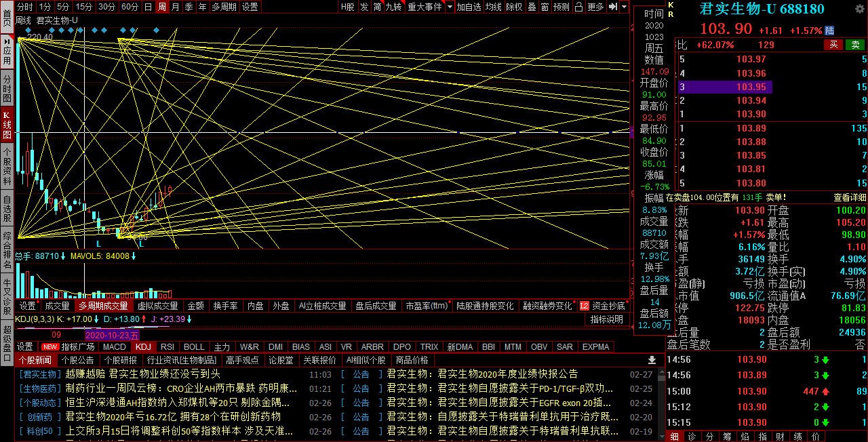
Task: Open news headline 越赚越赔 君实生物业绩还没亏到头
Action: coord(142,374)
